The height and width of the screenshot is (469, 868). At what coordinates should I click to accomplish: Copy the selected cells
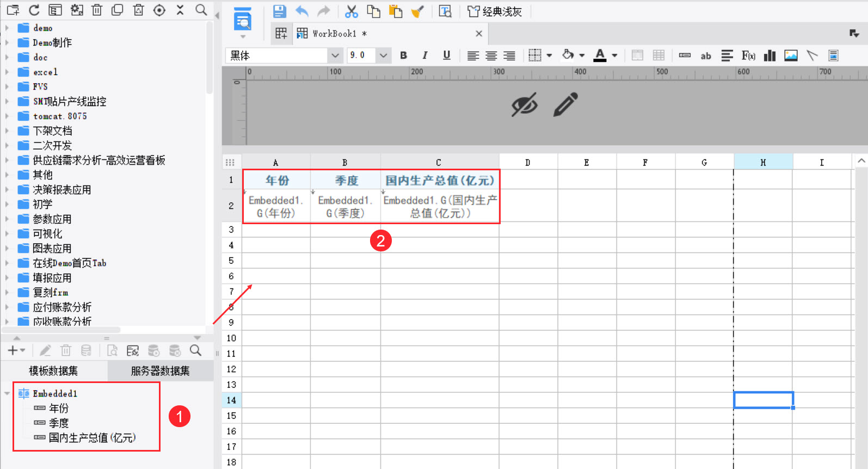373,11
